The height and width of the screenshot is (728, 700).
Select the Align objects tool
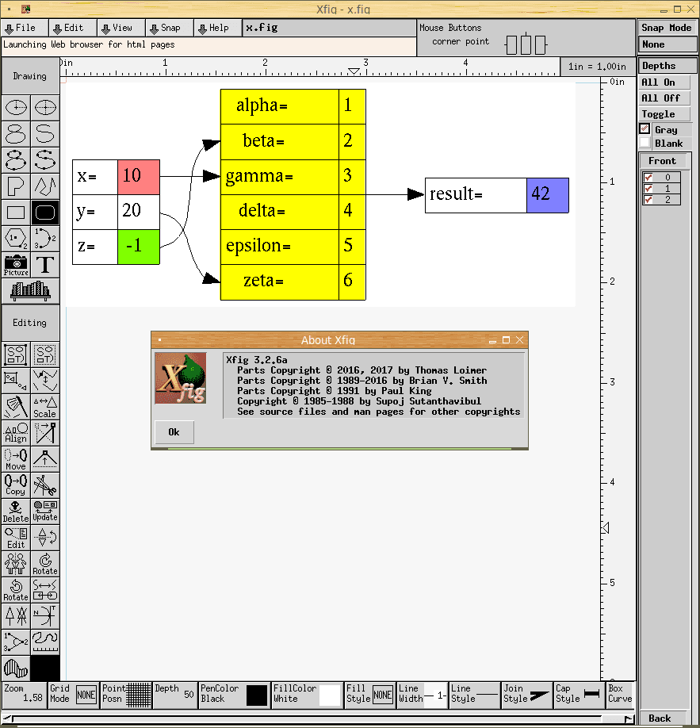[16, 433]
